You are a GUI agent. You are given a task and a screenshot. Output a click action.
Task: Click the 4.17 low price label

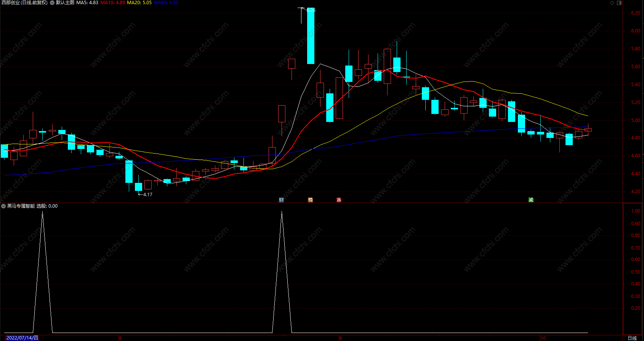tap(147, 194)
